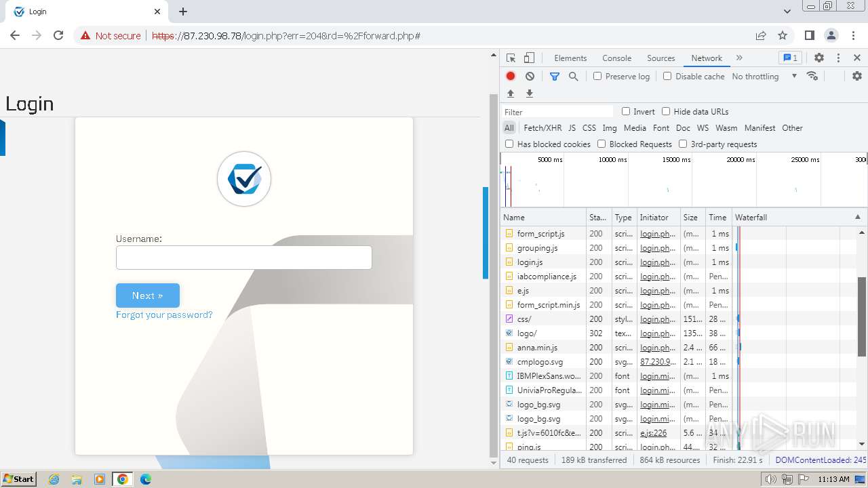
Task: Filter requests by CSS type
Action: pos(589,127)
